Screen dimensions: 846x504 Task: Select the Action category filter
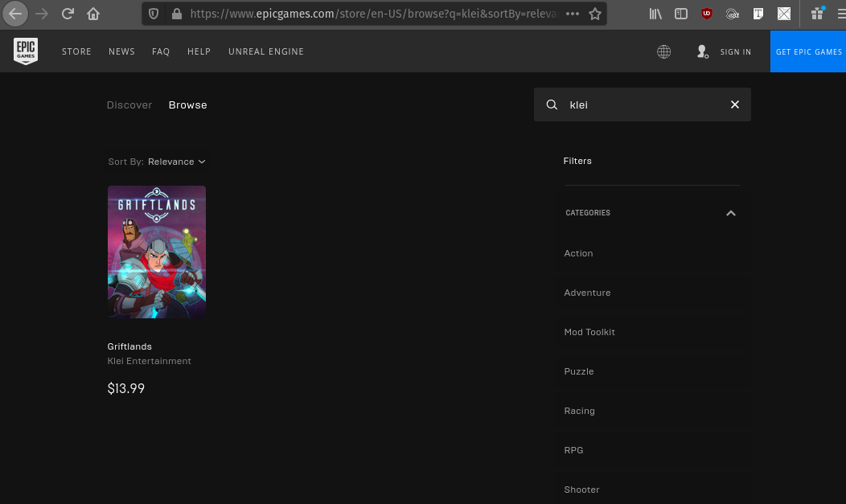click(x=578, y=253)
